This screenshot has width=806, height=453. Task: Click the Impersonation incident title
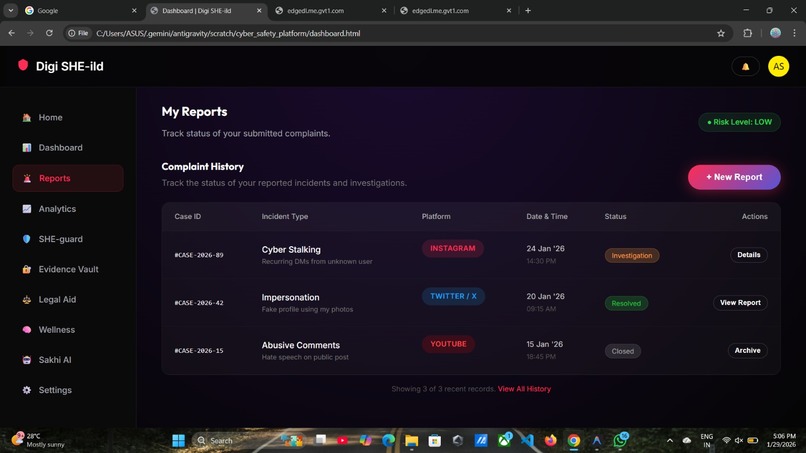coord(290,297)
